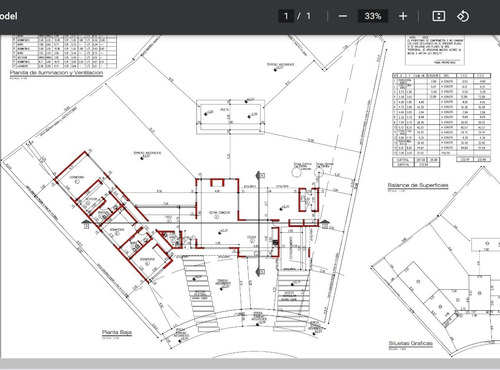Click 'Planilla de Iluminacion y Ventilacion' title

click(x=56, y=73)
